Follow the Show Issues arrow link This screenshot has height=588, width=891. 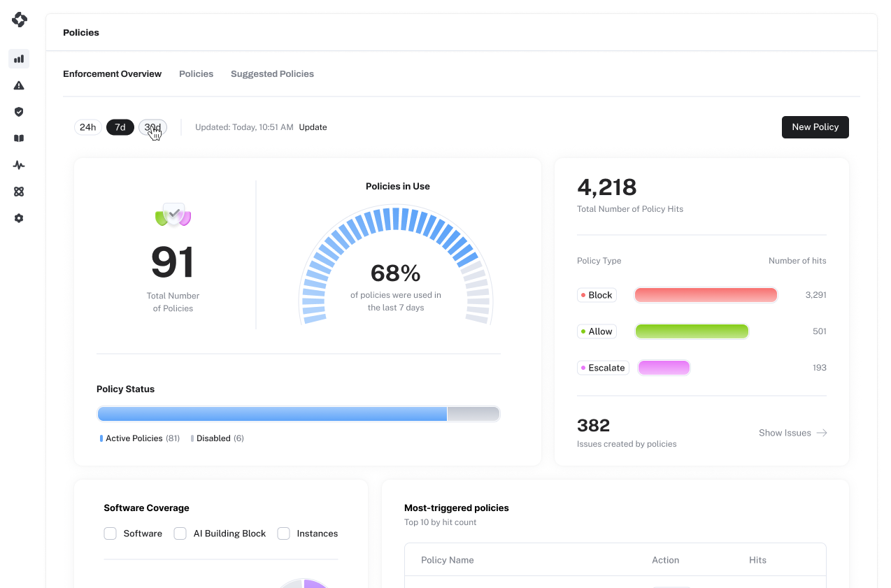793,433
